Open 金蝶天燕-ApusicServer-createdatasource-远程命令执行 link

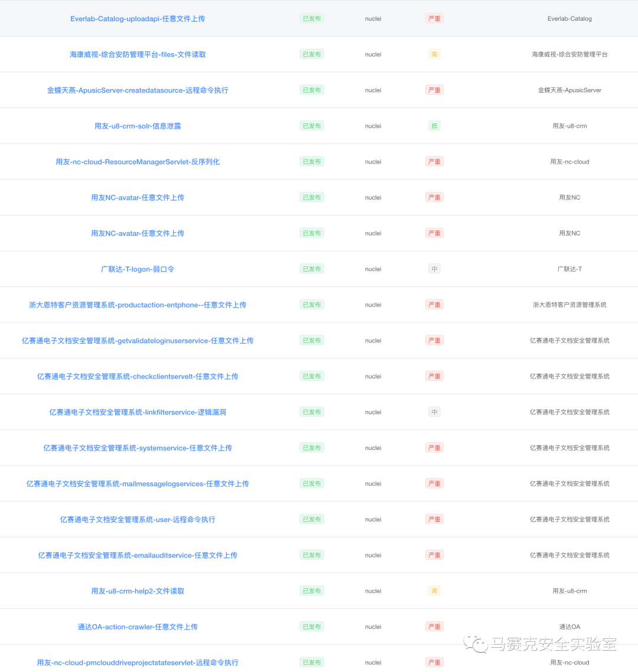(x=138, y=90)
